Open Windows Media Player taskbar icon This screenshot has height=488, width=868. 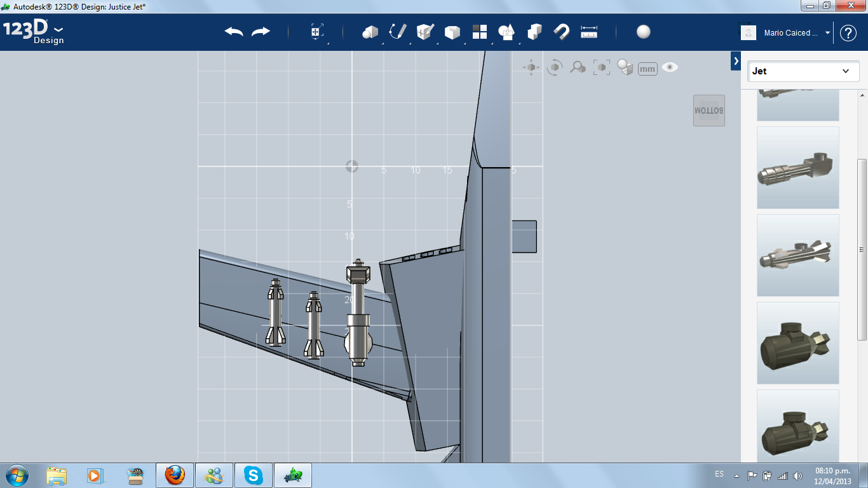tap(95, 475)
